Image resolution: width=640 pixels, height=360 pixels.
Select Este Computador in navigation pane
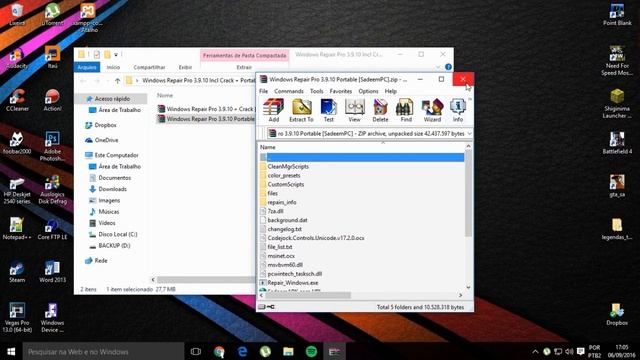pos(111,155)
